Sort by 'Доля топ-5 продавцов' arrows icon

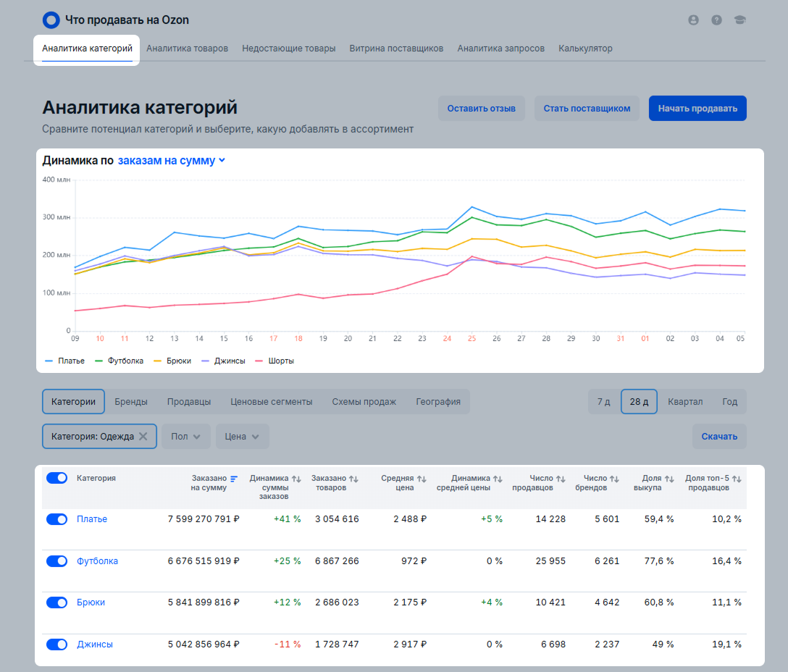click(737, 479)
